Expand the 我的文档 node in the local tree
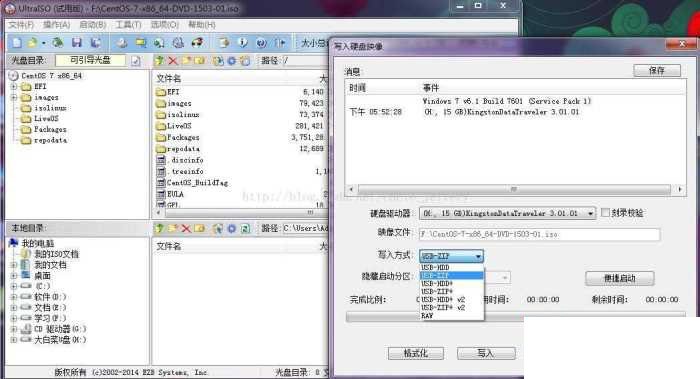The width and height of the screenshot is (700, 379). [x=14, y=265]
